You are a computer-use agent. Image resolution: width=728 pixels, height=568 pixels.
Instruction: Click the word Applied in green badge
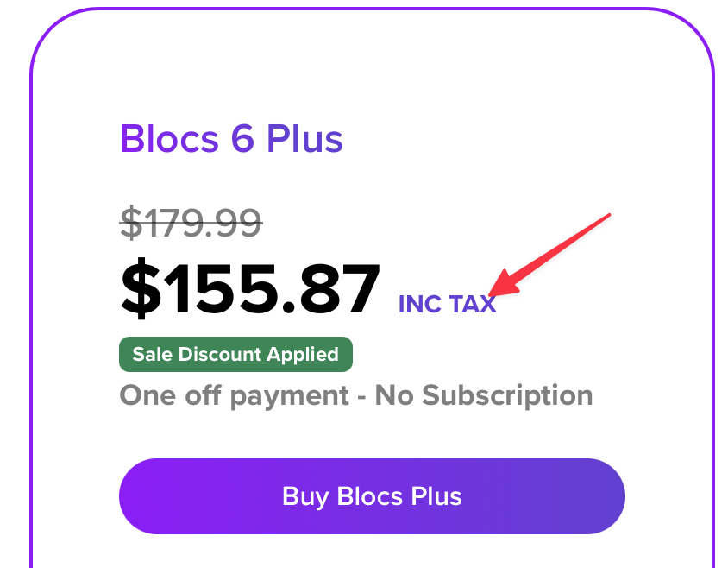click(x=307, y=355)
